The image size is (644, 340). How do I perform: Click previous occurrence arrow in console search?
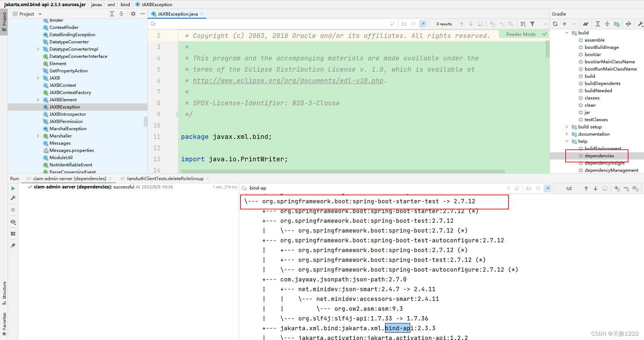pyautogui.click(x=586, y=188)
